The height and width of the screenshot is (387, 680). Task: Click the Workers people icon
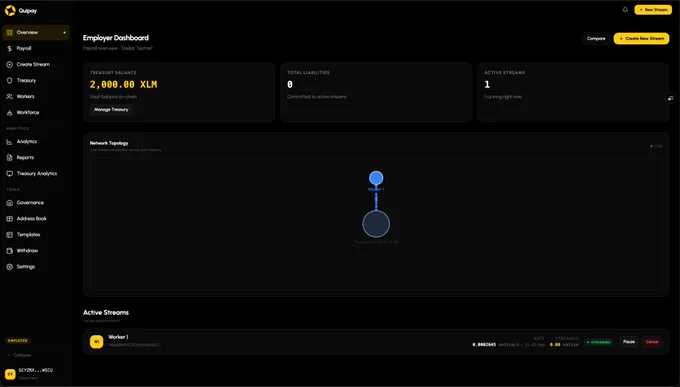point(10,97)
